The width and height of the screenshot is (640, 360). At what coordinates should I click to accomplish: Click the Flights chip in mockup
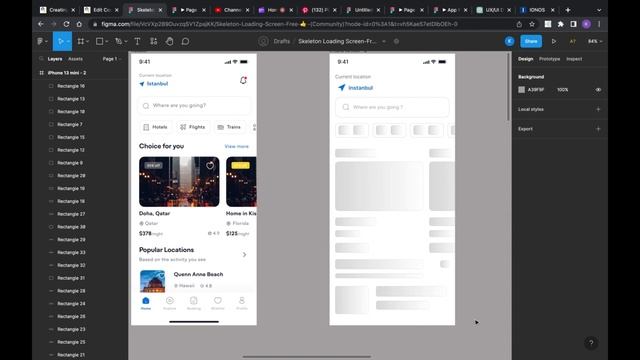[193, 127]
